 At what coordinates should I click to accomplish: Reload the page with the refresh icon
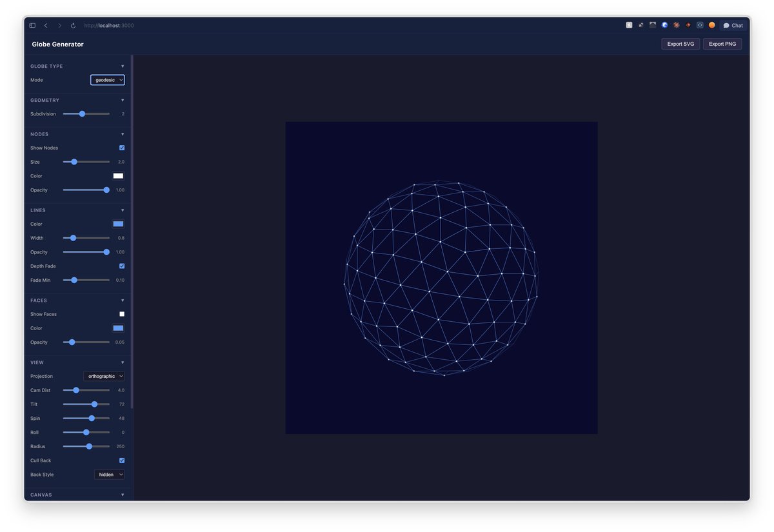point(73,25)
